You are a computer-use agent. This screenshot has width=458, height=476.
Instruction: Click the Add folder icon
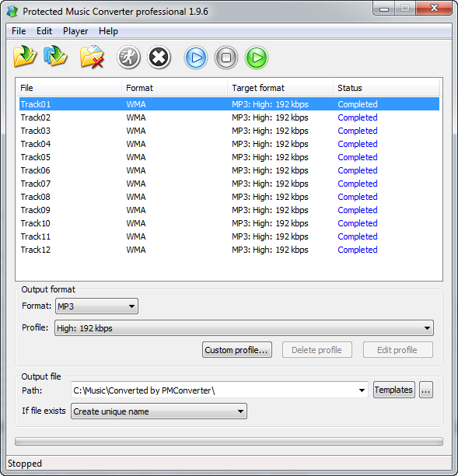pyautogui.click(x=55, y=57)
